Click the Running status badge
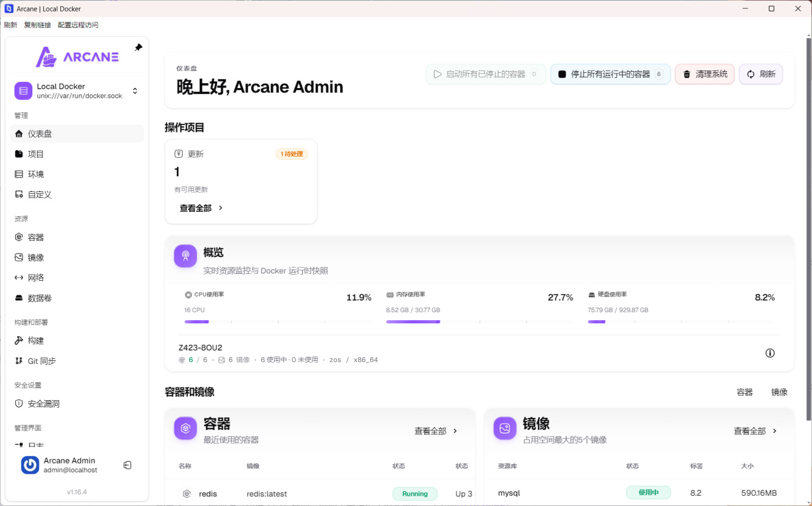Image resolution: width=812 pixels, height=506 pixels. pos(415,494)
